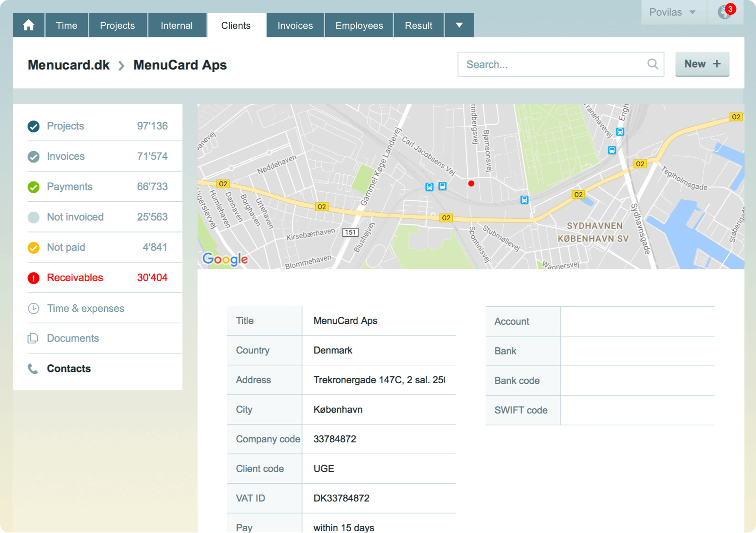Open the Povilas user dropdown
Image resolution: width=756 pixels, height=533 pixels.
point(672,12)
